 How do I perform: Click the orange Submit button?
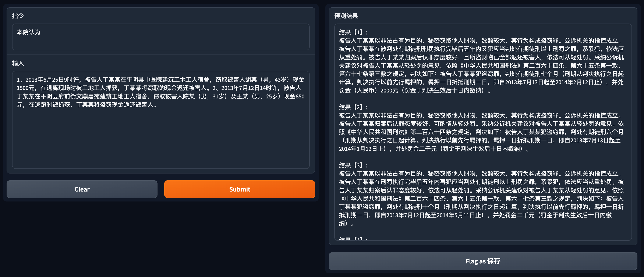(239, 189)
